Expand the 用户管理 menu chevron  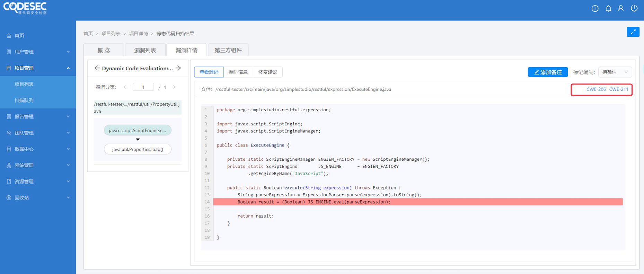tap(68, 52)
